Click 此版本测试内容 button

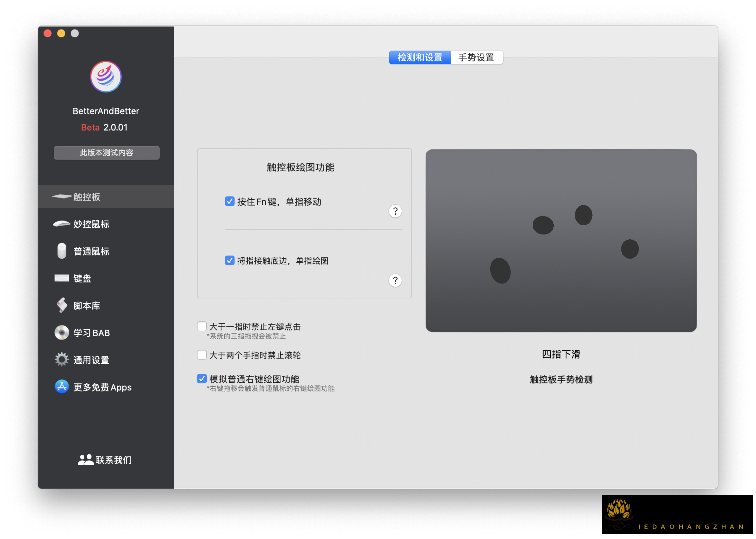[106, 153]
